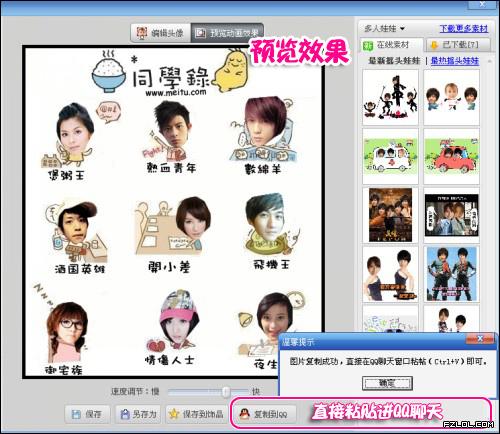Image resolution: width=500 pixels, height=434 pixels.
Task: Switch to the 已下载 tab
Action: tap(459, 45)
